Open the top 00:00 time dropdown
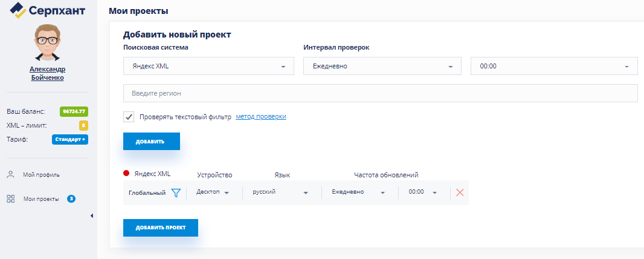 [553, 67]
